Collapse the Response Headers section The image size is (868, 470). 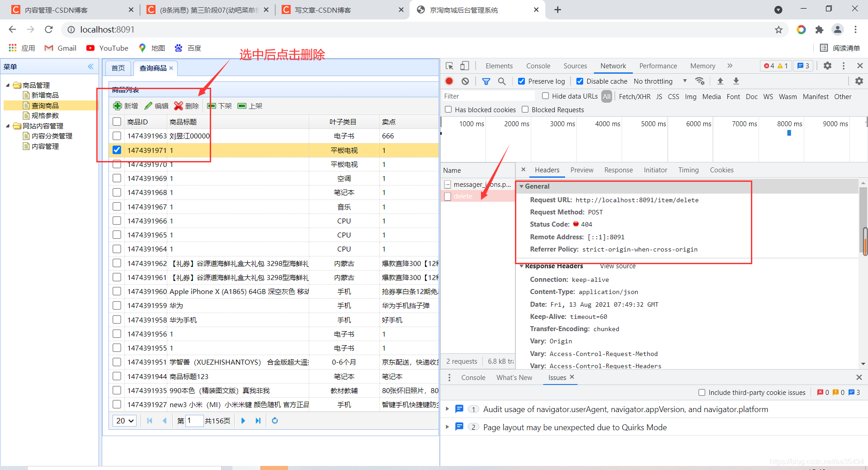click(521, 266)
